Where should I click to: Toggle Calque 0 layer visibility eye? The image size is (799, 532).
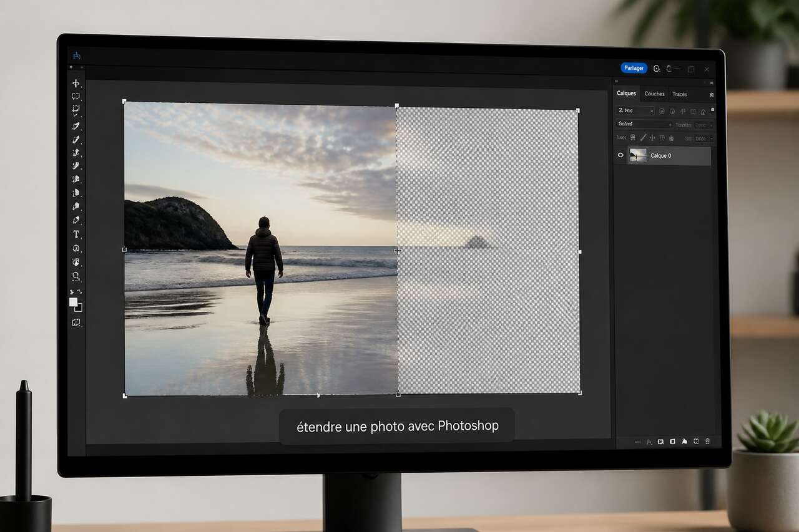pos(620,155)
